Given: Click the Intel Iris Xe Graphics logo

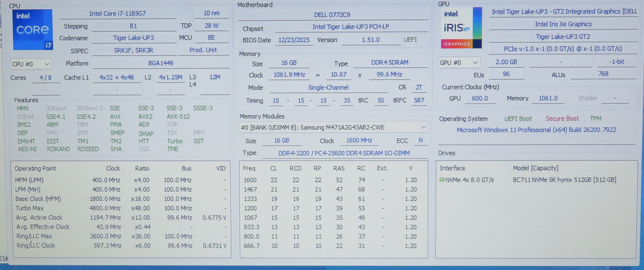Looking at the screenshot, I should (x=461, y=28).
